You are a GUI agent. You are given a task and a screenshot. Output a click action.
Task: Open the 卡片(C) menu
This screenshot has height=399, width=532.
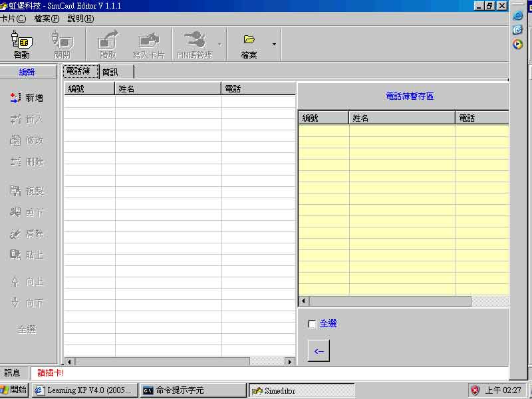click(x=13, y=19)
